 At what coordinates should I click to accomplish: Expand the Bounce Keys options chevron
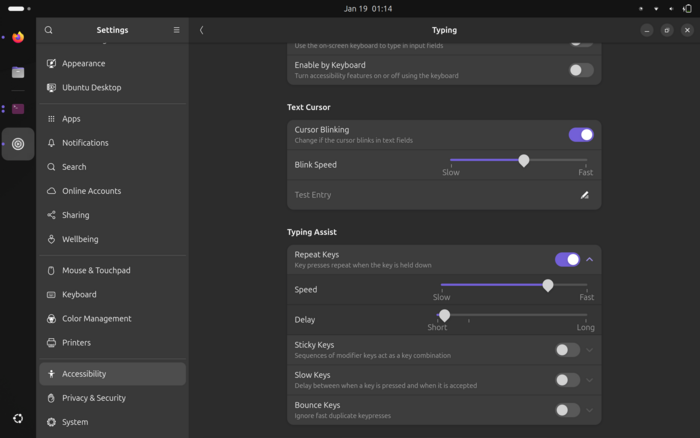point(590,410)
